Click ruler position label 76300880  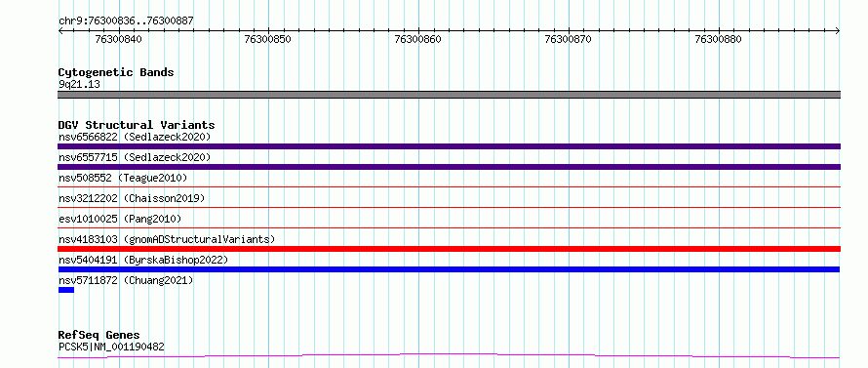coord(718,39)
